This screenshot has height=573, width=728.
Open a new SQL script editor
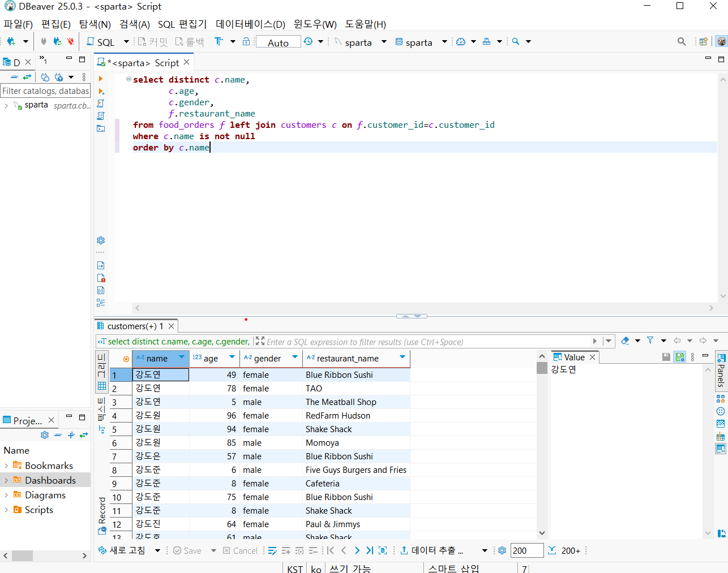(x=100, y=42)
